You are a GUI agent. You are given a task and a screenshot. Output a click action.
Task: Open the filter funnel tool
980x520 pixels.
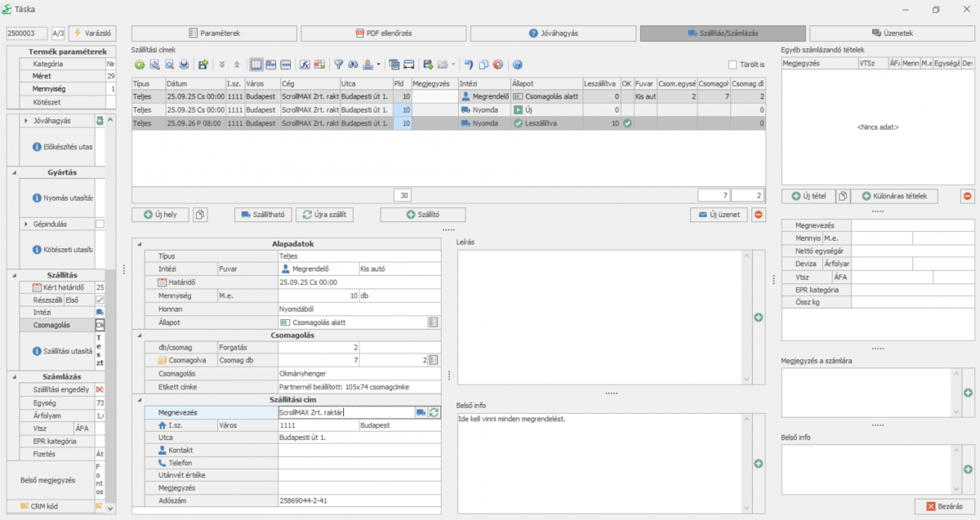338,64
